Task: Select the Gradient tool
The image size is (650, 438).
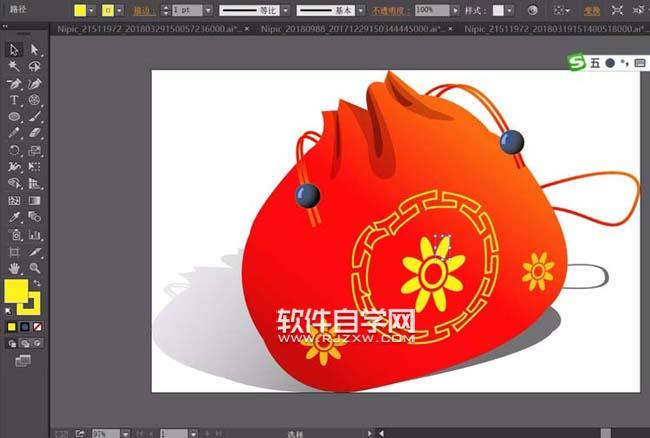Action: 34,201
